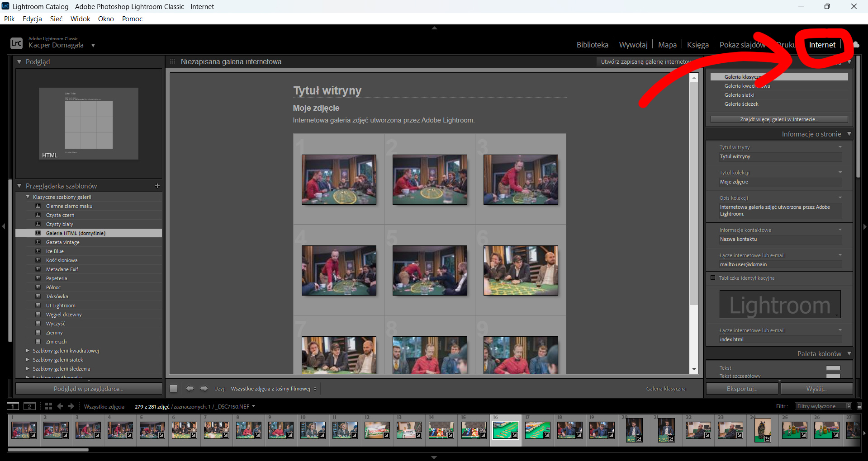868x461 pixels.
Task: Switch to Księga module
Action: coord(698,45)
